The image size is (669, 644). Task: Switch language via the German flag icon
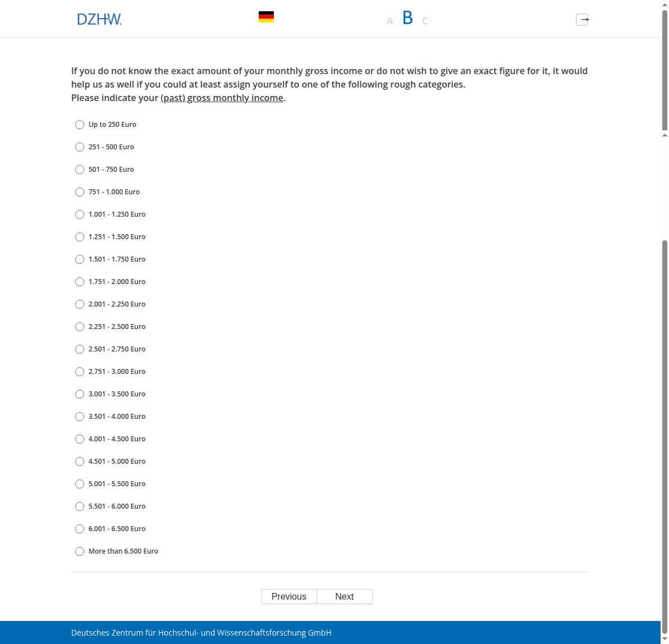(x=266, y=17)
